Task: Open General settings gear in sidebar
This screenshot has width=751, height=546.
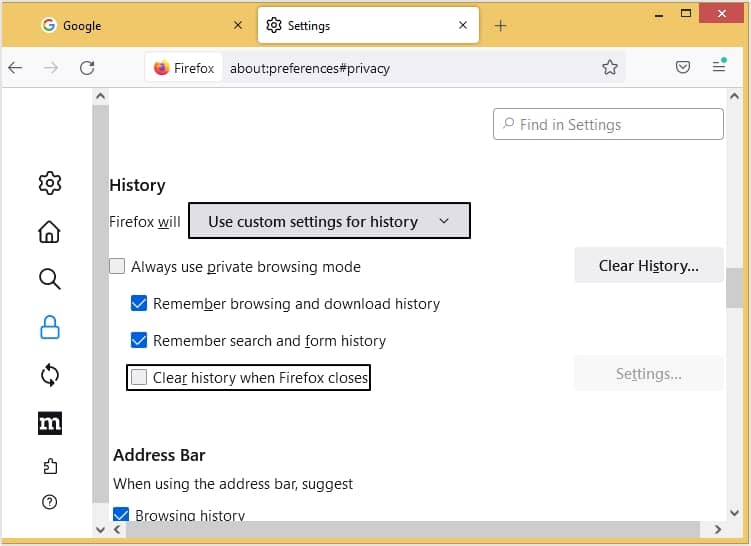Action: pos(50,183)
